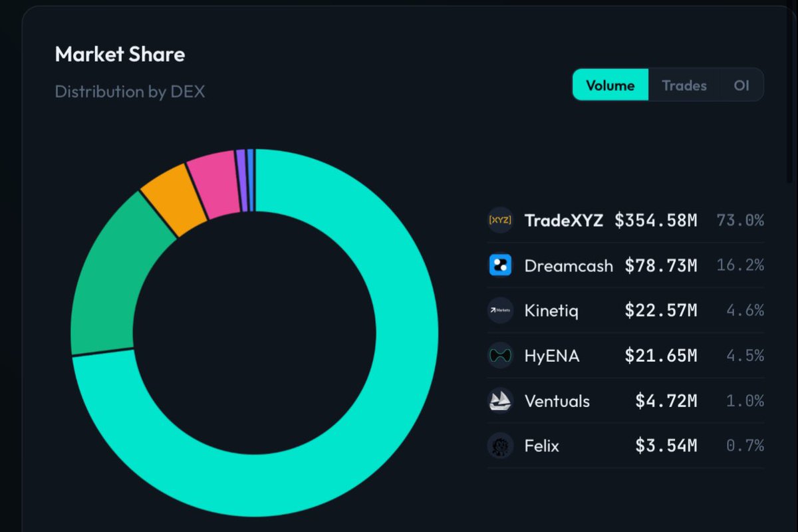Click the orange Kinetiq donut segment
The image size is (798, 532).
174,198
